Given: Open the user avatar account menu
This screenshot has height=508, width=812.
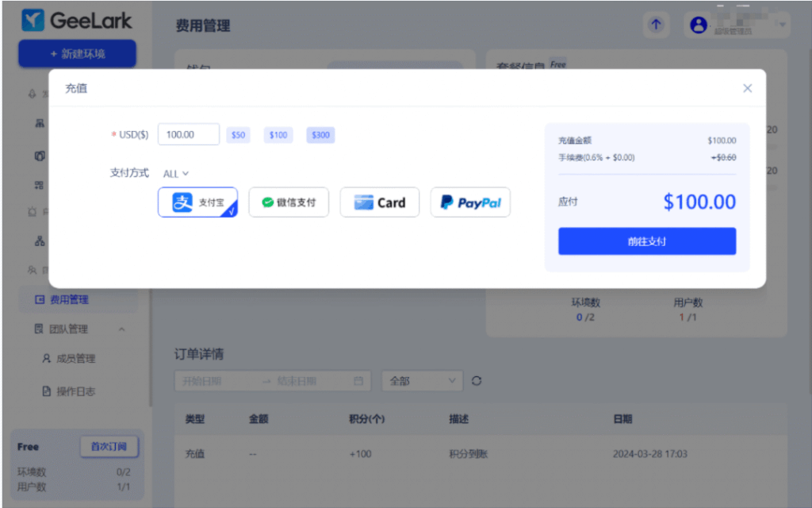Looking at the screenshot, I should pos(699,25).
